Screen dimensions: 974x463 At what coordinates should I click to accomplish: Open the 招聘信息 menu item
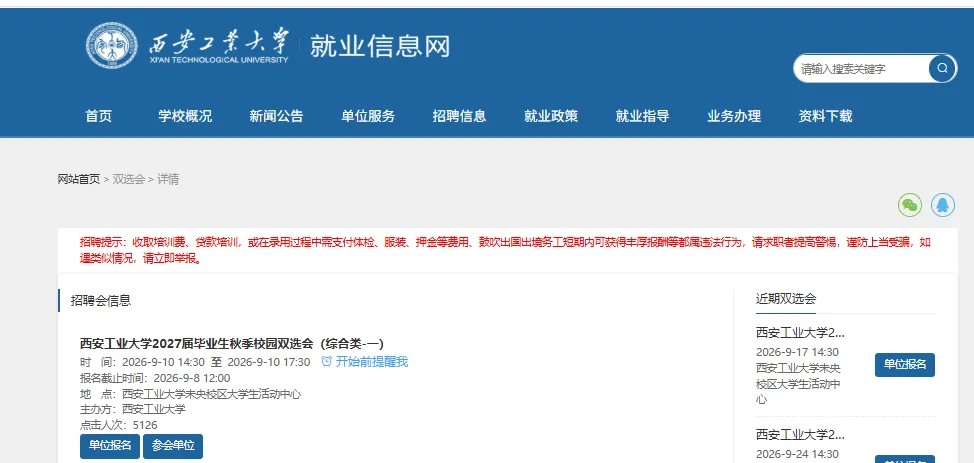click(460, 116)
